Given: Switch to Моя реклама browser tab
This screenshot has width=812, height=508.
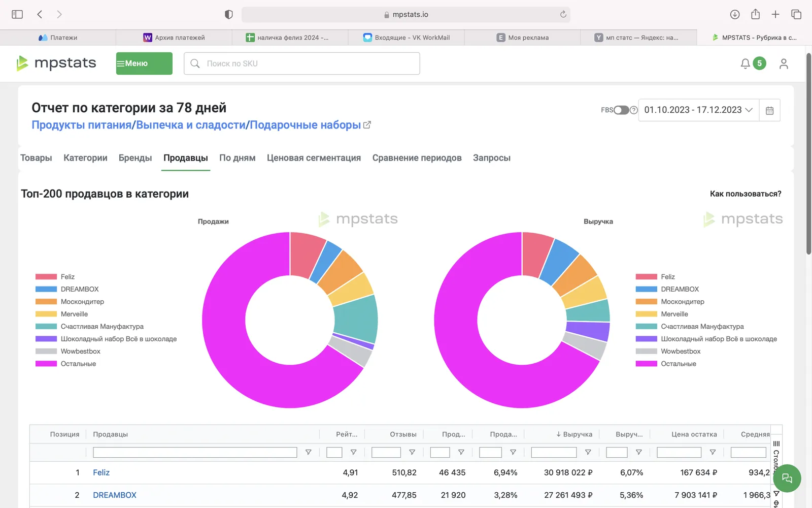Looking at the screenshot, I should (523, 38).
